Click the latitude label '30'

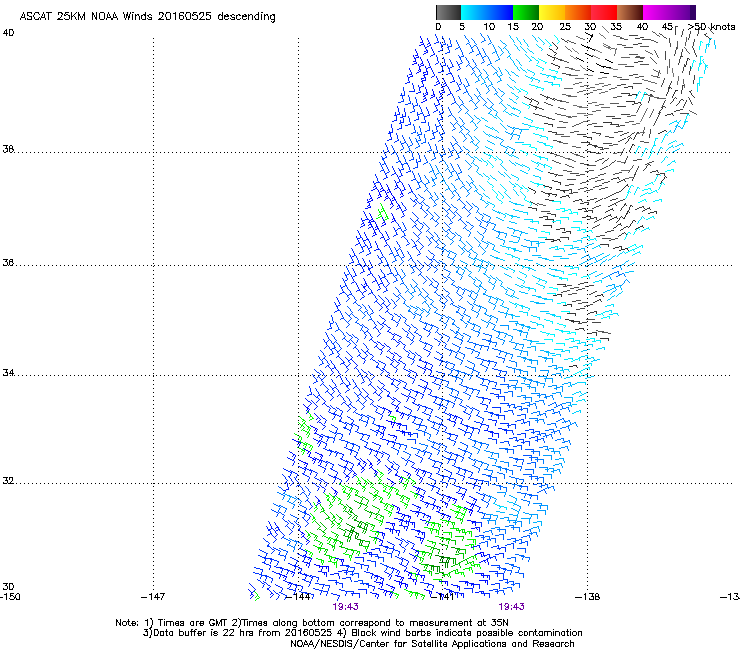point(8,587)
